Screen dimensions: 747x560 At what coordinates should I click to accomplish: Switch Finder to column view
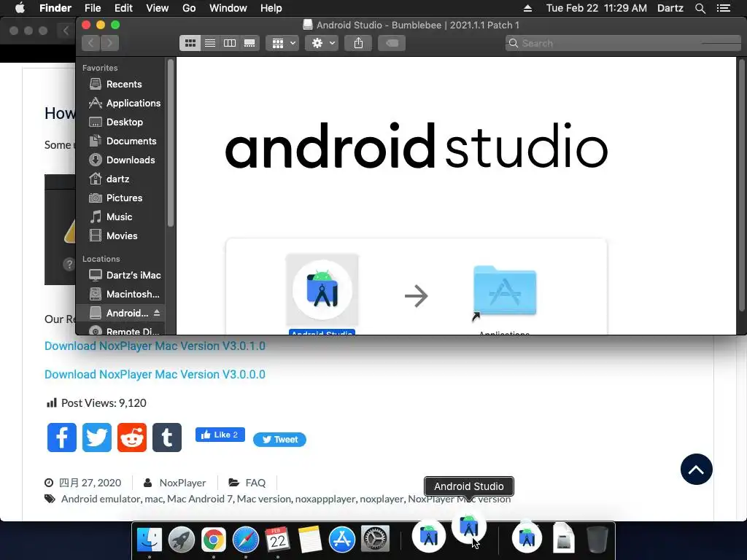pyautogui.click(x=230, y=43)
